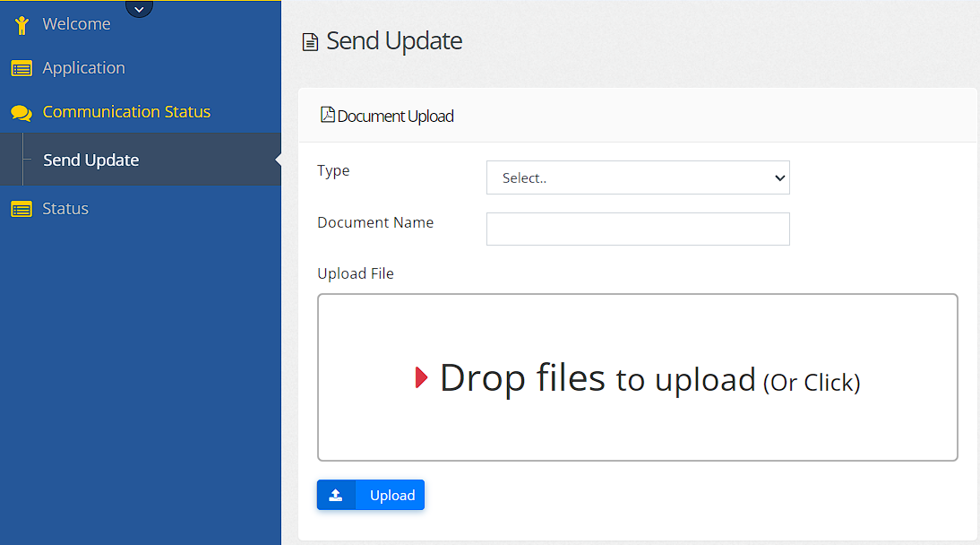
Task: Click the Type field label
Action: [333, 171]
